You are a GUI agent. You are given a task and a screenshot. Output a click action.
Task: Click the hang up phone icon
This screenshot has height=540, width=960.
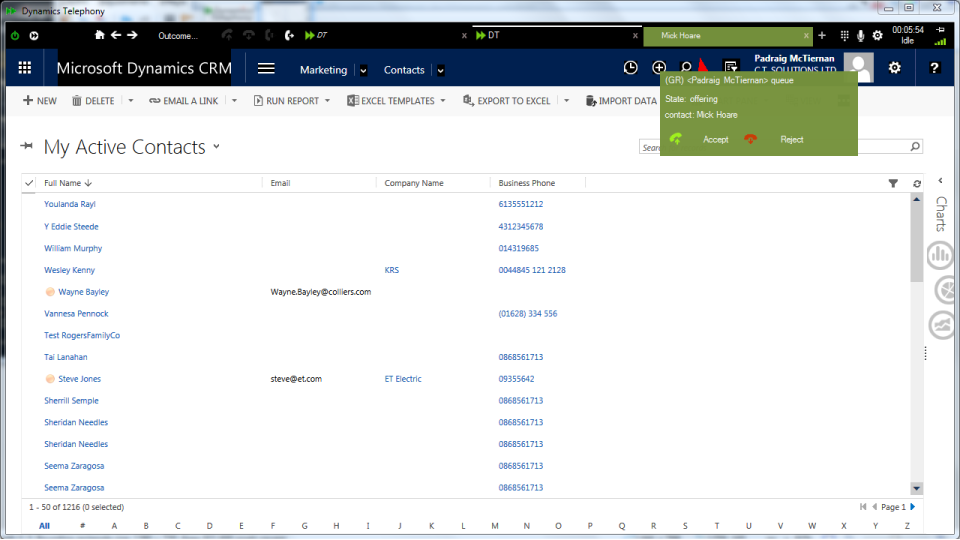coord(248,36)
